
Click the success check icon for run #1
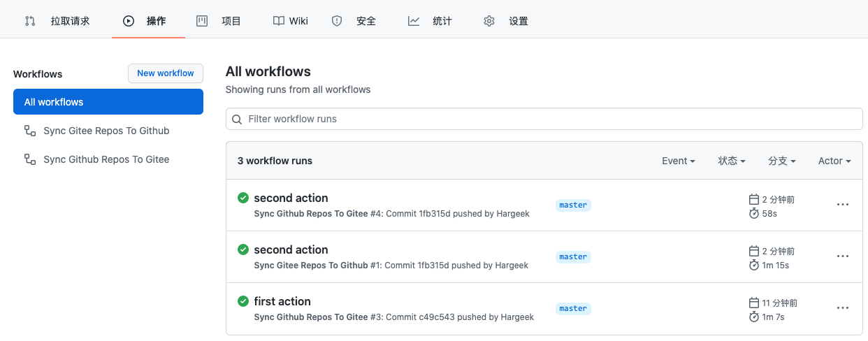pyautogui.click(x=243, y=249)
